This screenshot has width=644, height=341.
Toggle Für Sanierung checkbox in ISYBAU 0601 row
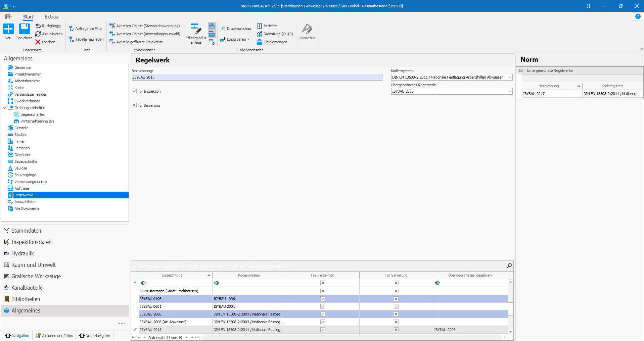(396, 306)
